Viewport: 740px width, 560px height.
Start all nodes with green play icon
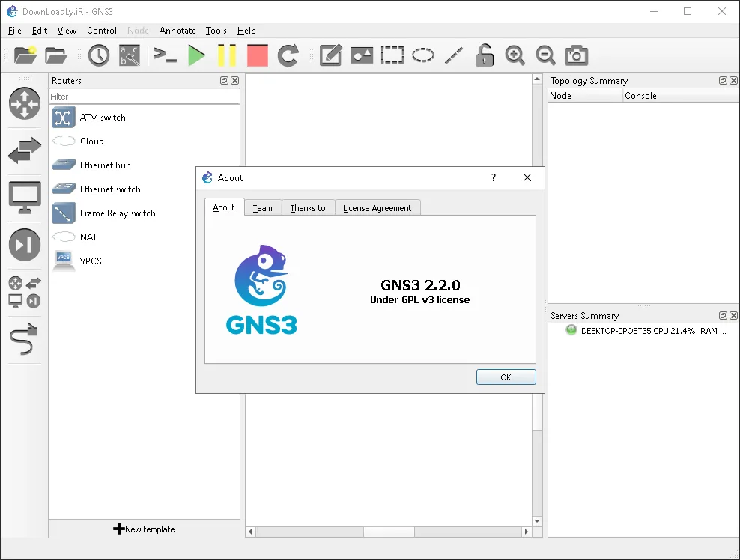point(196,55)
